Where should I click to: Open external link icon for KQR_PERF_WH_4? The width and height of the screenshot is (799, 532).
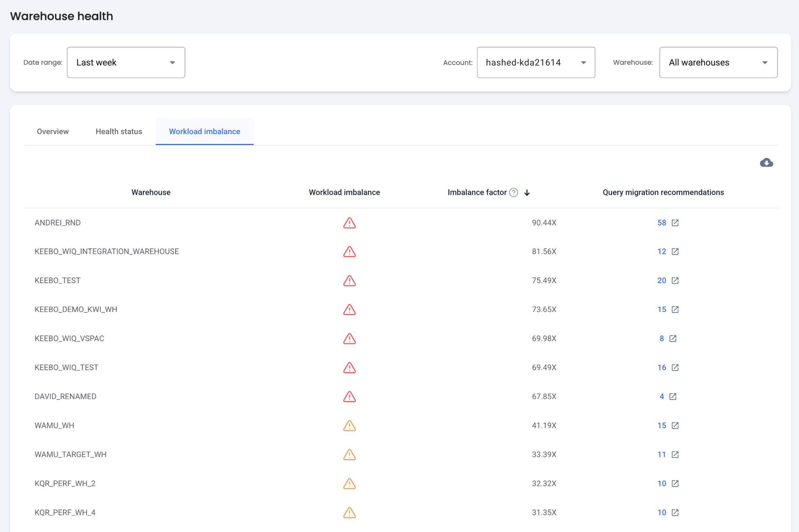[675, 512]
